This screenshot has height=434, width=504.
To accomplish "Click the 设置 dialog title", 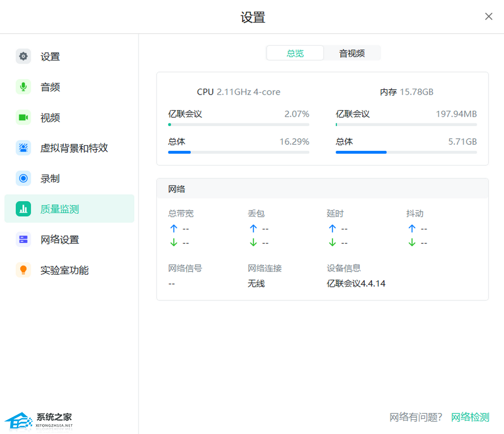I will pyautogui.click(x=253, y=17).
